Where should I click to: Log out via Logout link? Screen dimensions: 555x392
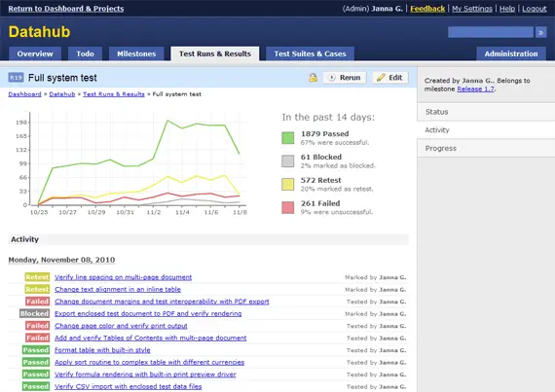point(535,9)
